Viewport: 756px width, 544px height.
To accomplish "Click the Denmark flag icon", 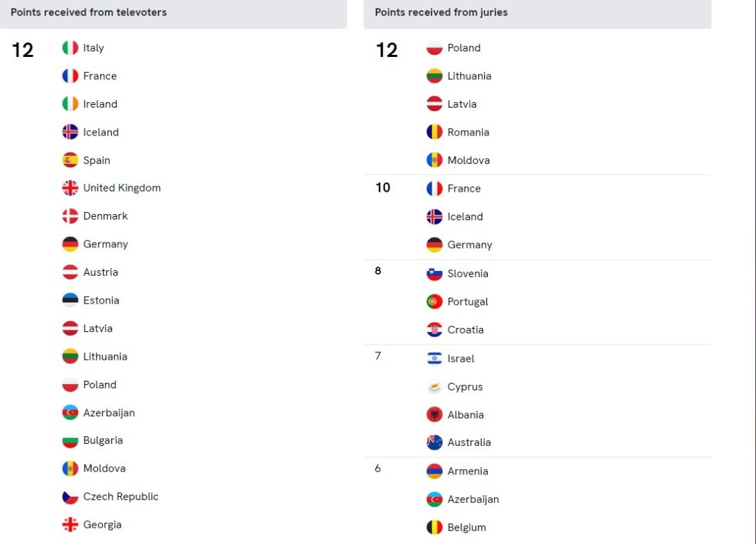I will pyautogui.click(x=70, y=216).
